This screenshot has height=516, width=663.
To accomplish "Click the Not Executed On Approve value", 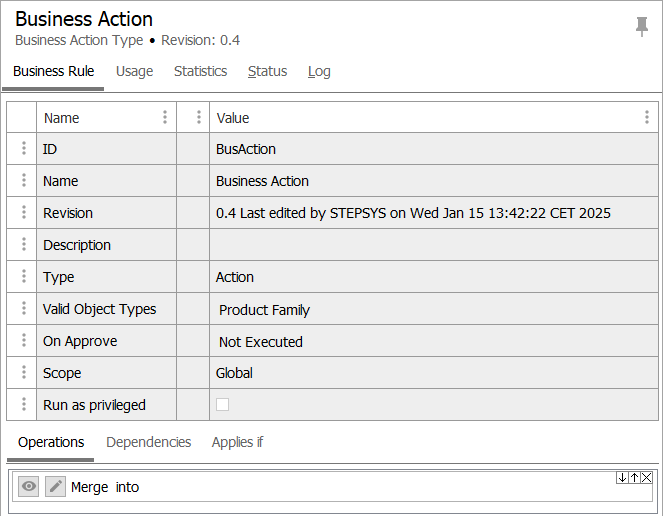I will pos(260,342).
